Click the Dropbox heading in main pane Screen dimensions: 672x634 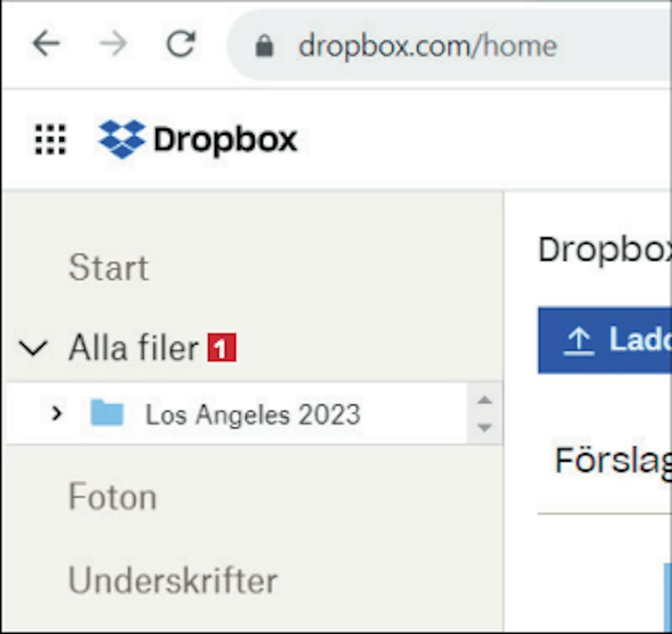[x=605, y=250]
